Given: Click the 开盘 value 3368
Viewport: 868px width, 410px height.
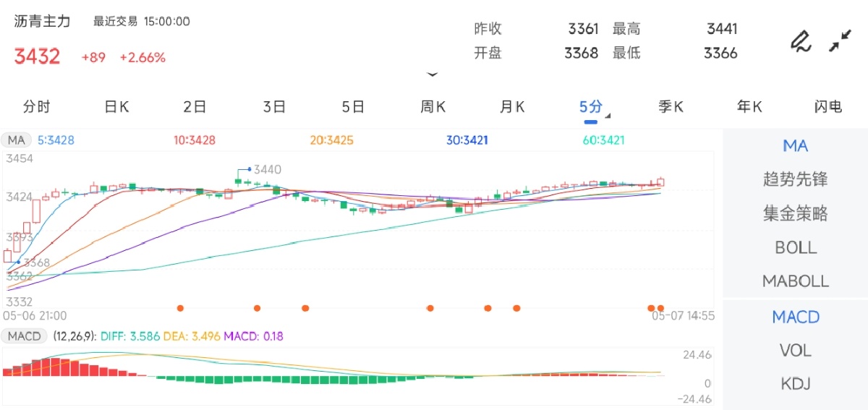Looking at the screenshot, I should pos(582,53).
